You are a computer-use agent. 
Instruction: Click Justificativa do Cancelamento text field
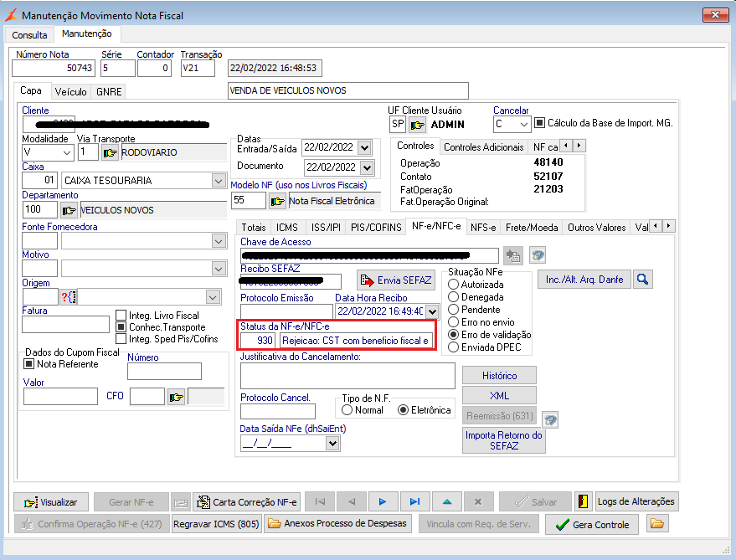(x=347, y=376)
